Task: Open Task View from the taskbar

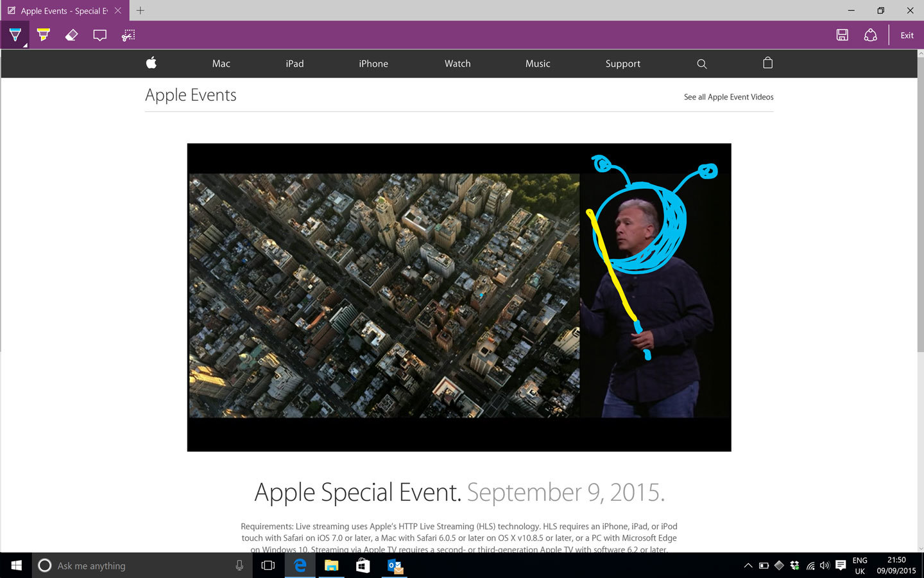Action: tap(268, 565)
